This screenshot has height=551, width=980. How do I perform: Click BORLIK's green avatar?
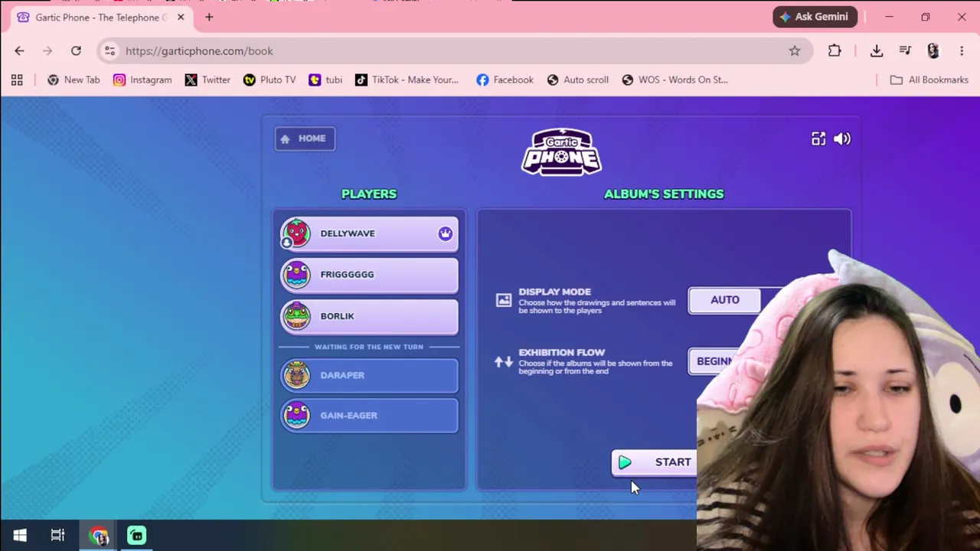296,316
